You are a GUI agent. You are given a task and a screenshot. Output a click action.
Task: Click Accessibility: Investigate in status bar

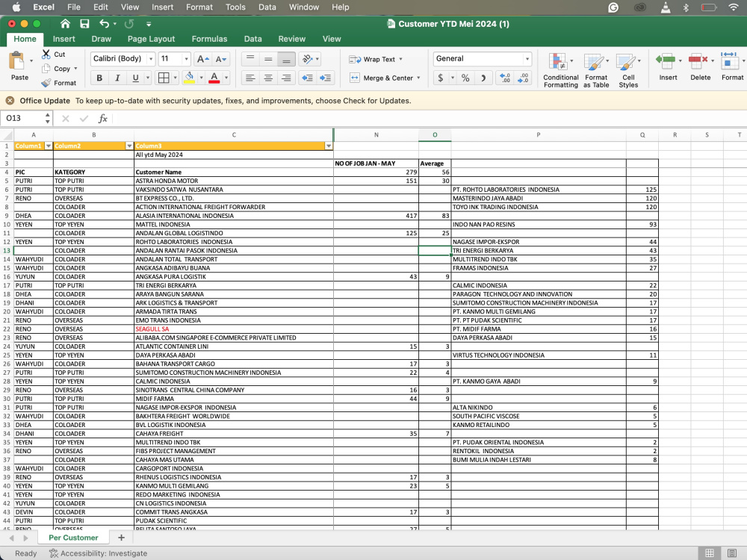98,553
